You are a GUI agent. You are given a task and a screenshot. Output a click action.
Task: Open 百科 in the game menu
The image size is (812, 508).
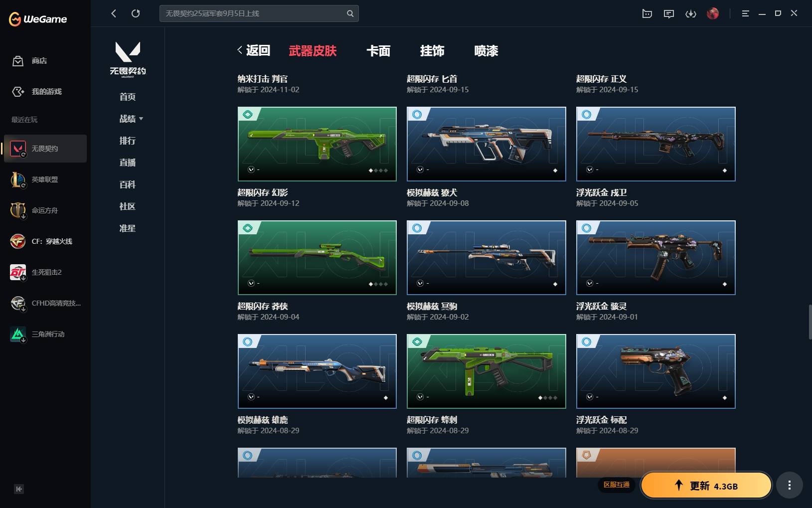pos(128,184)
